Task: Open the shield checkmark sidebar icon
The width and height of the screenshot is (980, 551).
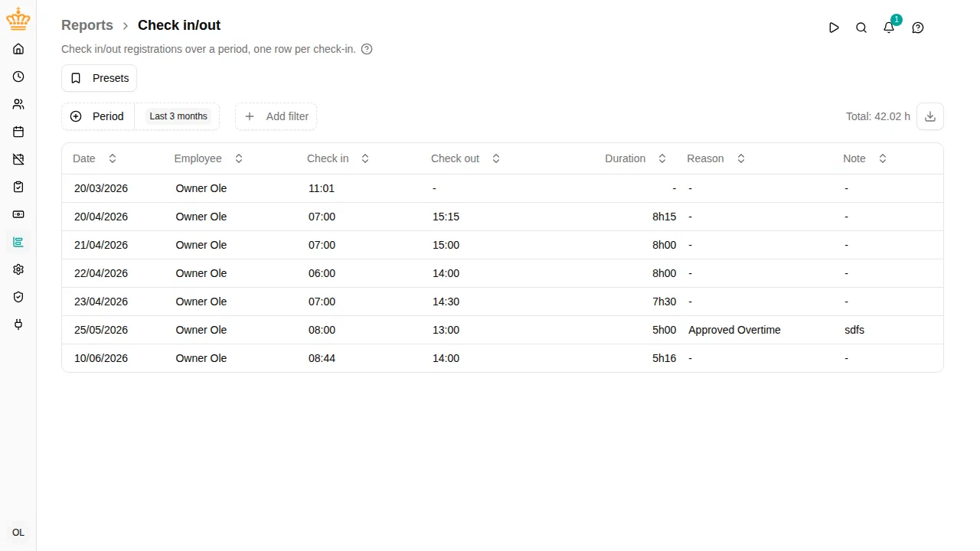Action: point(18,297)
